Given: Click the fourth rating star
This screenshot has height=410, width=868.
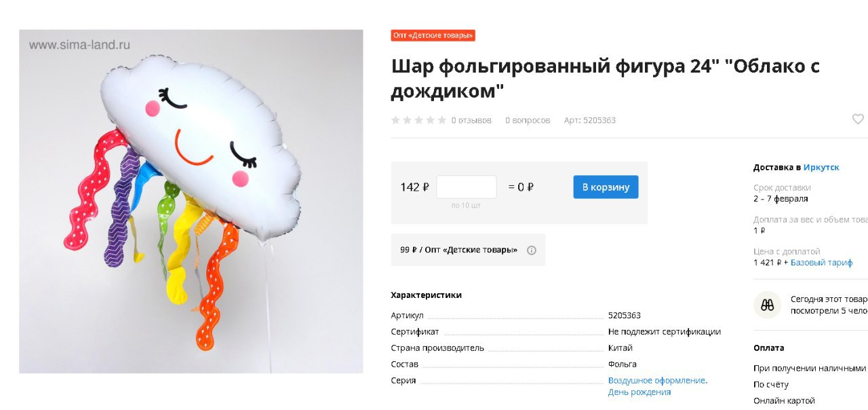Looking at the screenshot, I should [x=431, y=120].
